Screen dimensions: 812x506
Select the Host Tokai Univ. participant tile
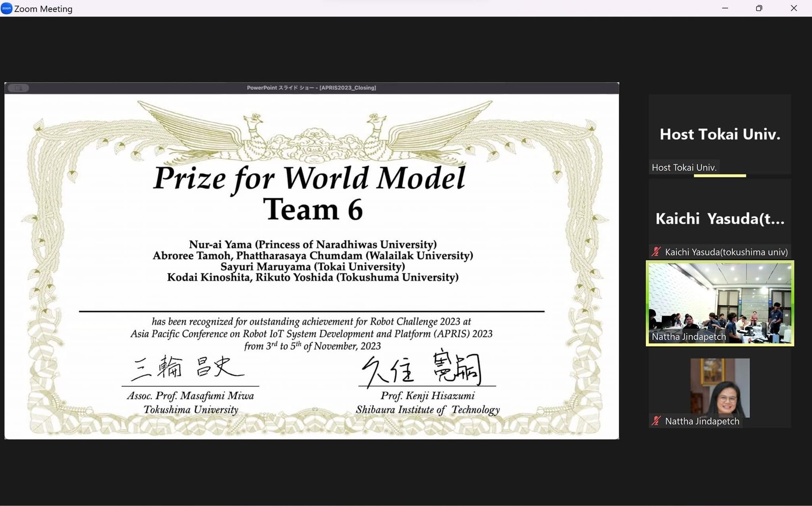(720, 134)
